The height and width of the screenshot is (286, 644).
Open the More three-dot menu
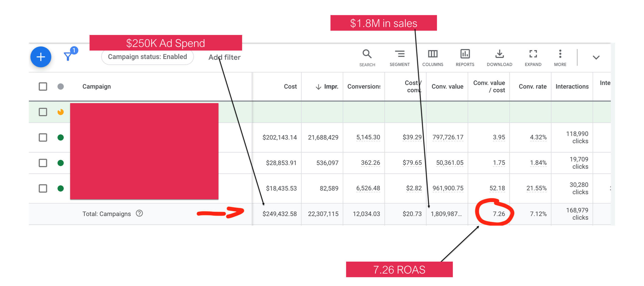(560, 54)
